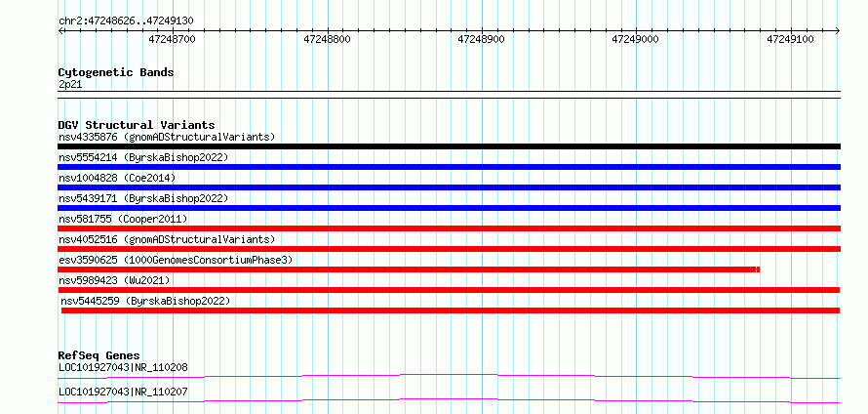Select the 2p21 band label
Screen dimensions: 868x414
70,85
